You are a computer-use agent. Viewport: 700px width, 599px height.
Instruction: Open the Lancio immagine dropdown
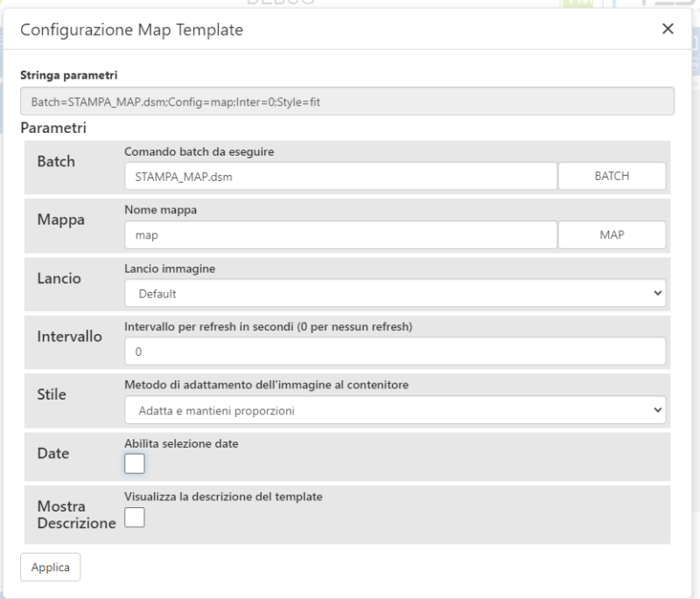[395, 294]
